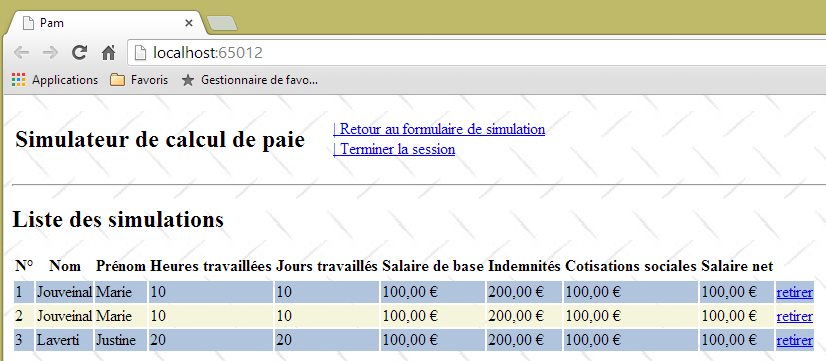Select the Pam browser tab
826x361 pixels.
(105, 23)
